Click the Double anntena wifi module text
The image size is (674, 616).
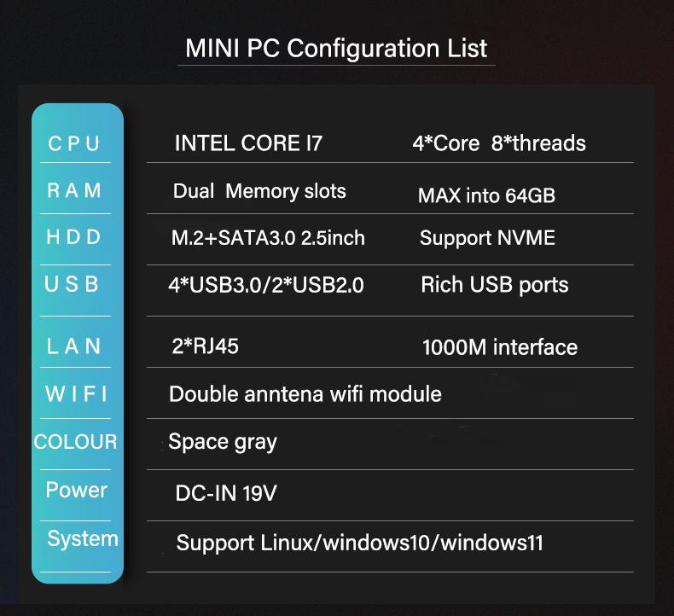tap(305, 393)
